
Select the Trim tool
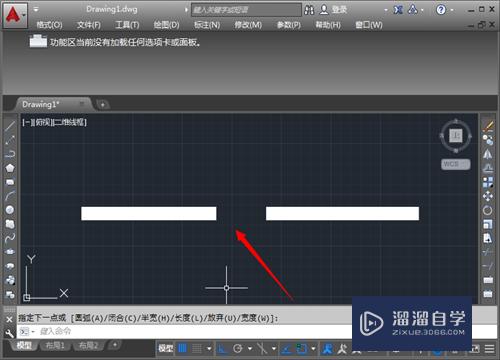pyautogui.click(x=488, y=252)
